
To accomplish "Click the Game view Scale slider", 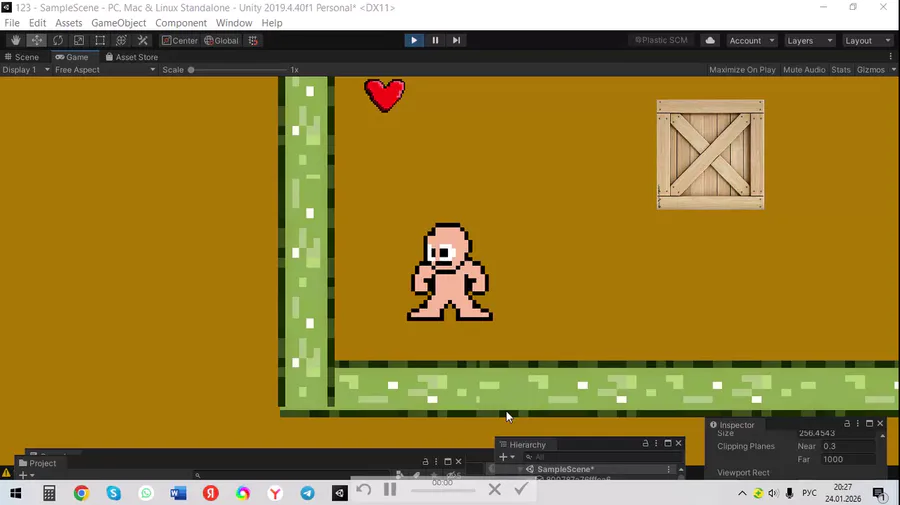I will pyautogui.click(x=238, y=69).
